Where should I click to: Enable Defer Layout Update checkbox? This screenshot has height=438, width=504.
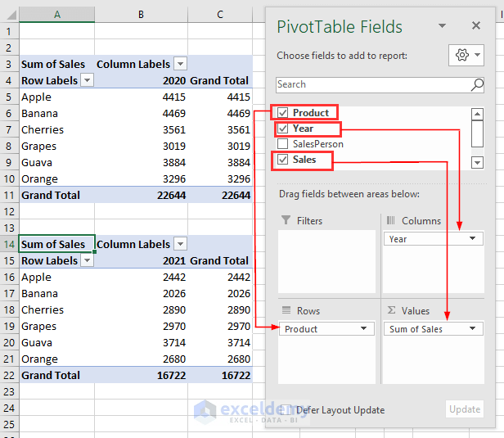(286, 410)
